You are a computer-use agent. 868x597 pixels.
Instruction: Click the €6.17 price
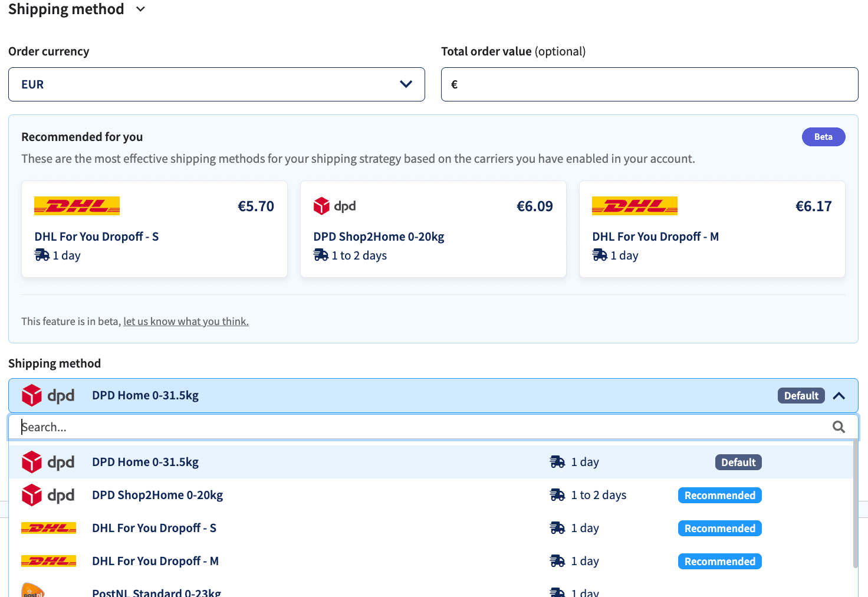(x=814, y=206)
